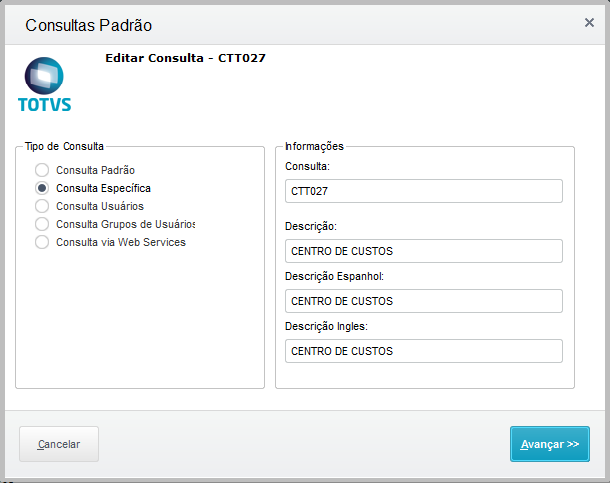Proceed with the Avançar >> button
This screenshot has width=610, height=483.
[549, 444]
